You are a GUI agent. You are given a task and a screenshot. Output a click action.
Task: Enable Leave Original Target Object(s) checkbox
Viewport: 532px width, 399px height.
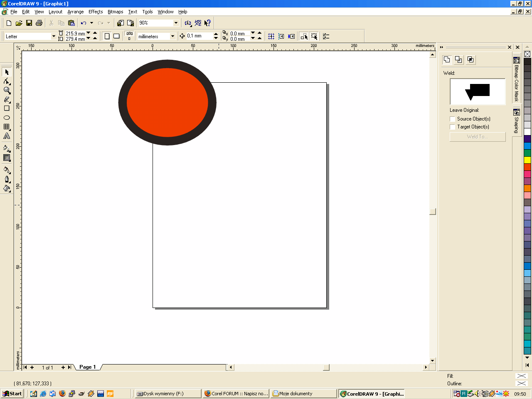(453, 127)
